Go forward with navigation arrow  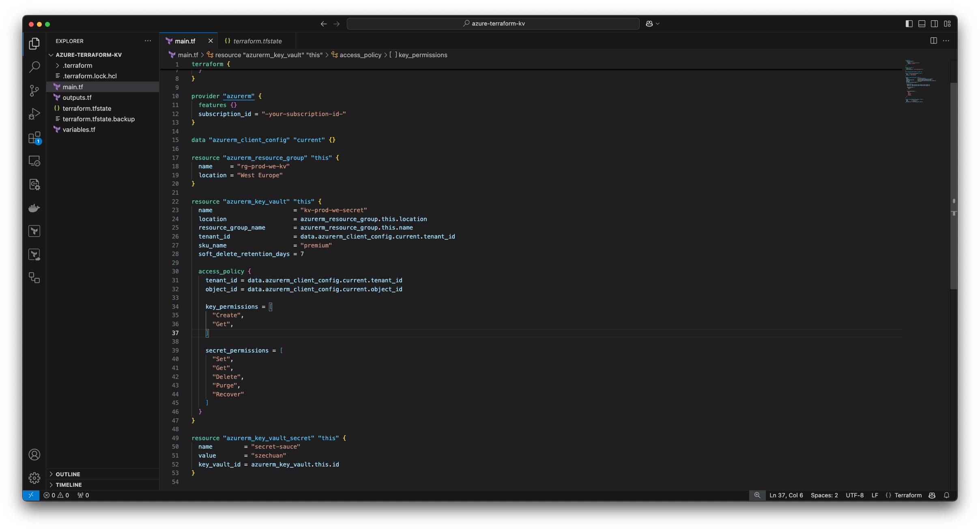(x=337, y=24)
